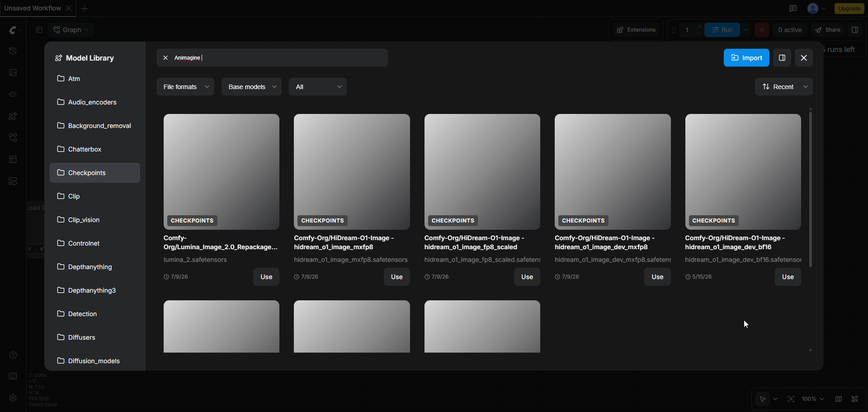
Task: Open the Background_removal folder
Action: click(95, 125)
